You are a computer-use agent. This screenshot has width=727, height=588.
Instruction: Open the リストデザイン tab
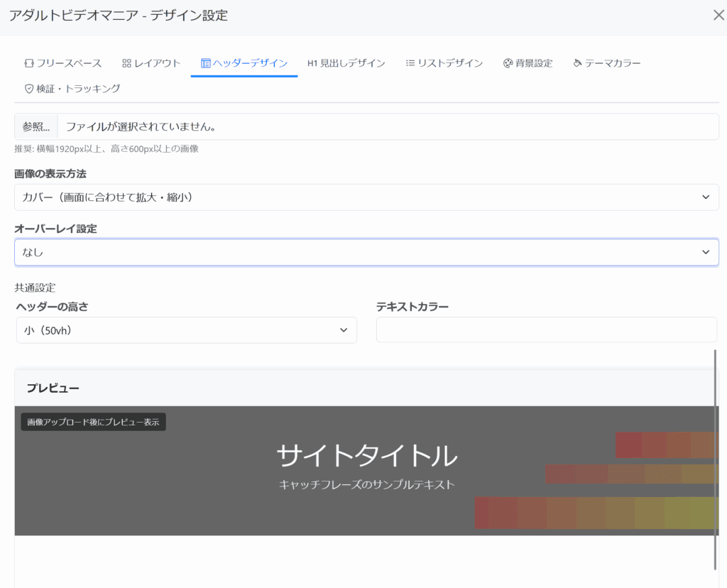tap(444, 63)
